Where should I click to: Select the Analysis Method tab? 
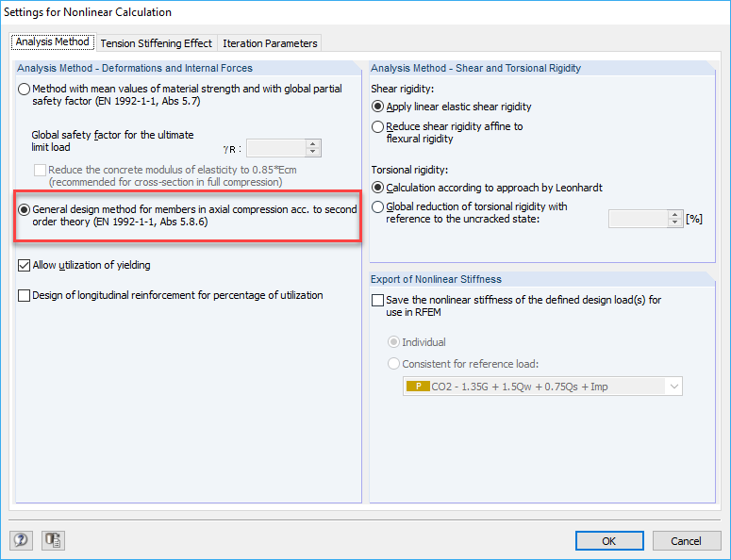coord(52,42)
